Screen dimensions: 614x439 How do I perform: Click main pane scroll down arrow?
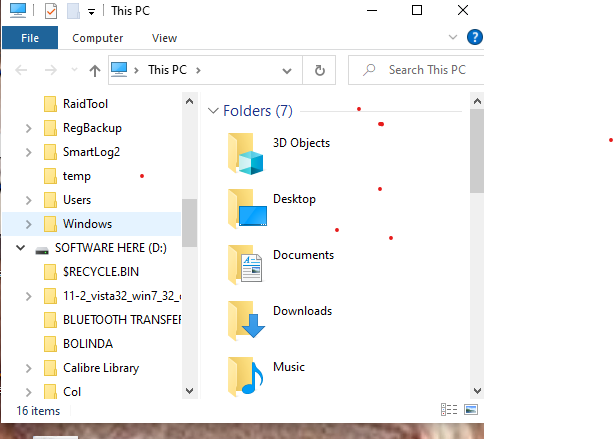click(477, 390)
